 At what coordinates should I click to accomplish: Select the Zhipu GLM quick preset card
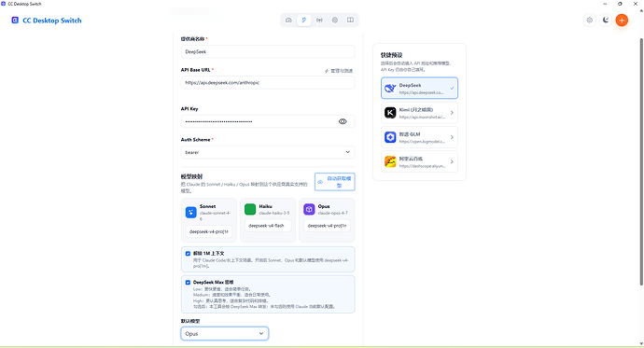coord(419,137)
